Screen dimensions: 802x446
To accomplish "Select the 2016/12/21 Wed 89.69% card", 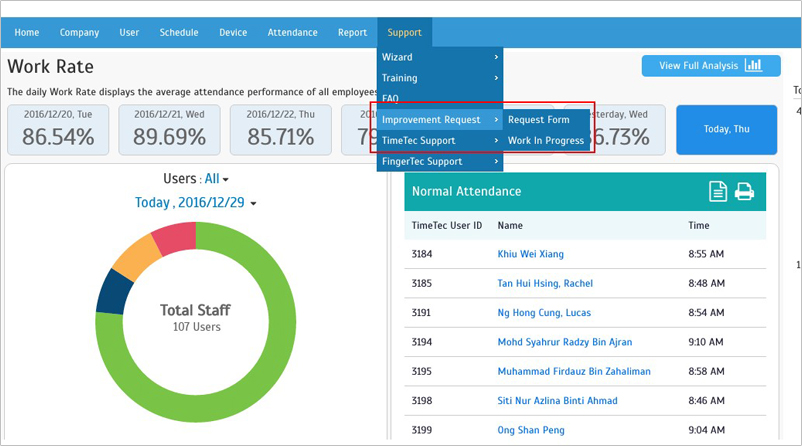I will pyautogui.click(x=169, y=129).
